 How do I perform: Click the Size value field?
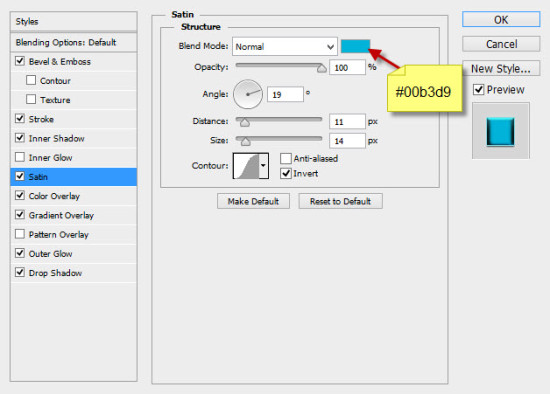point(347,141)
